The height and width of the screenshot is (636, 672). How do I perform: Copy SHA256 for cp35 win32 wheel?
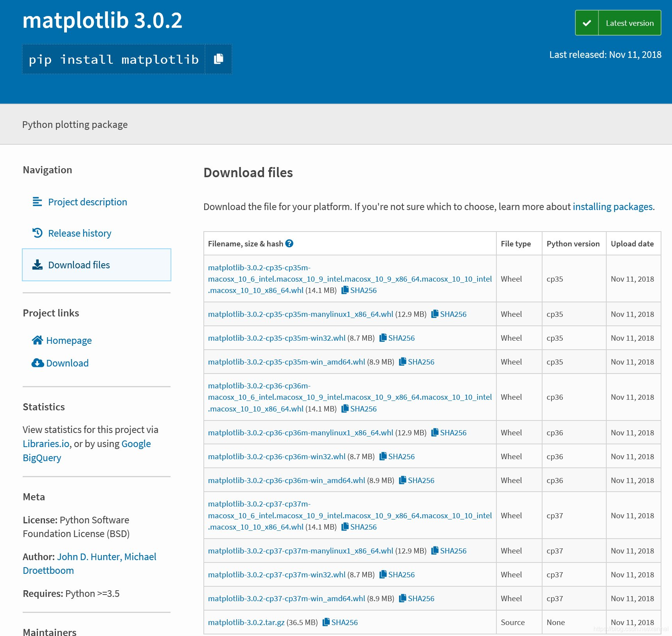pyautogui.click(x=397, y=338)
